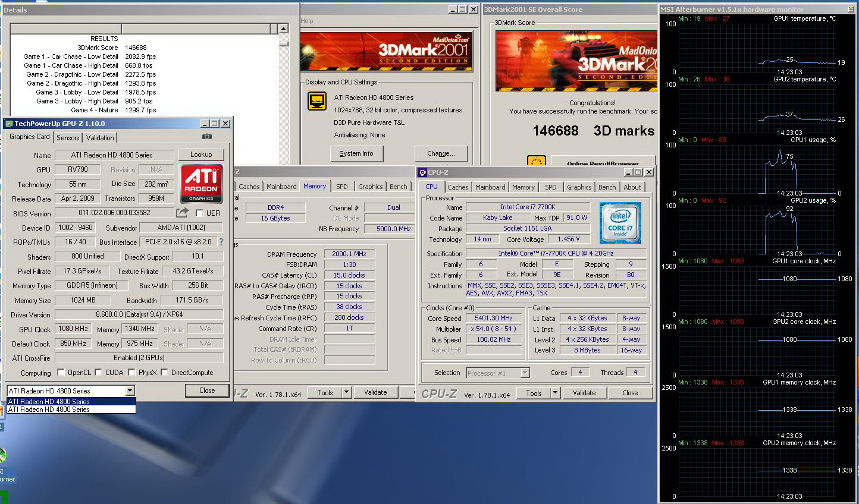This screenshot has width=859, height=504.
Task: Select the CPU tab in front CPU-Z window
Action: [432, 187]
